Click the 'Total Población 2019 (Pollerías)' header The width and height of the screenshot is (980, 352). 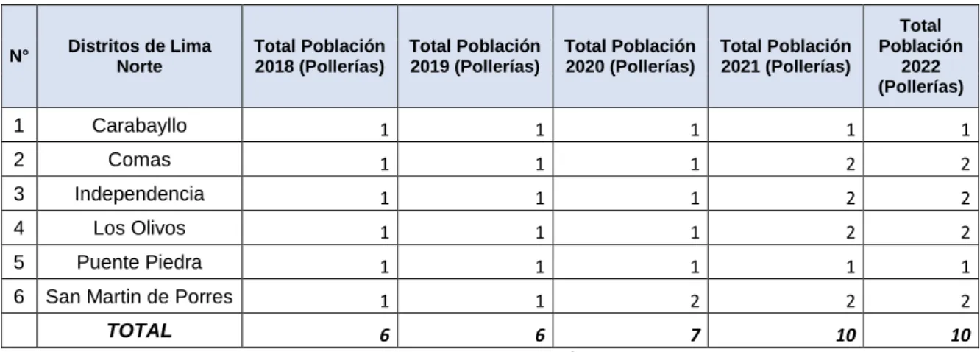[x=475, y=57]
